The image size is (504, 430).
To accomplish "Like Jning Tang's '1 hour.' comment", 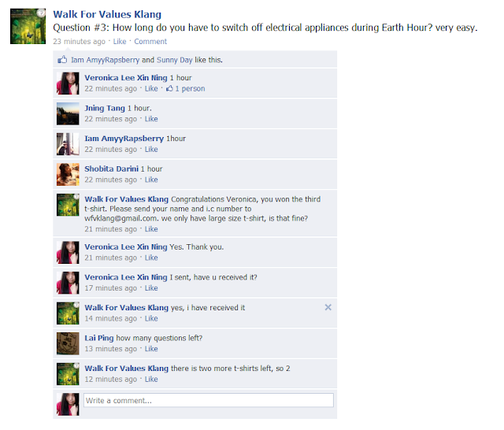I will [151, 119].
